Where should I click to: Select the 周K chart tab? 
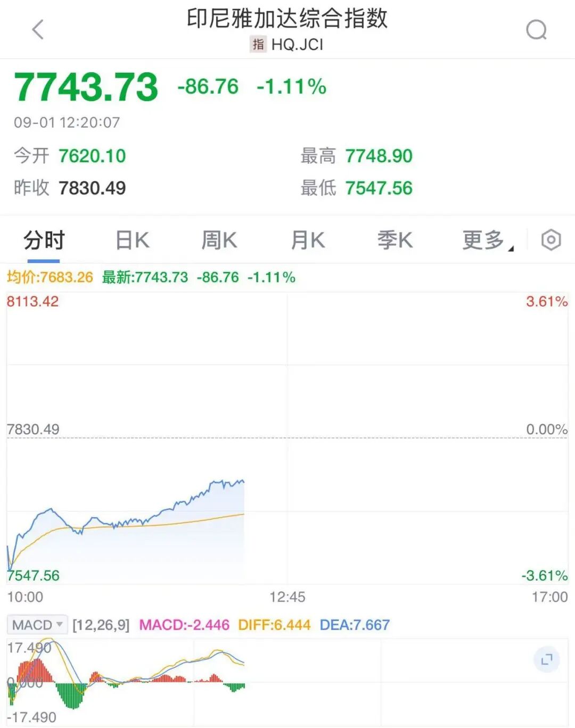click(x=219, y=241)
